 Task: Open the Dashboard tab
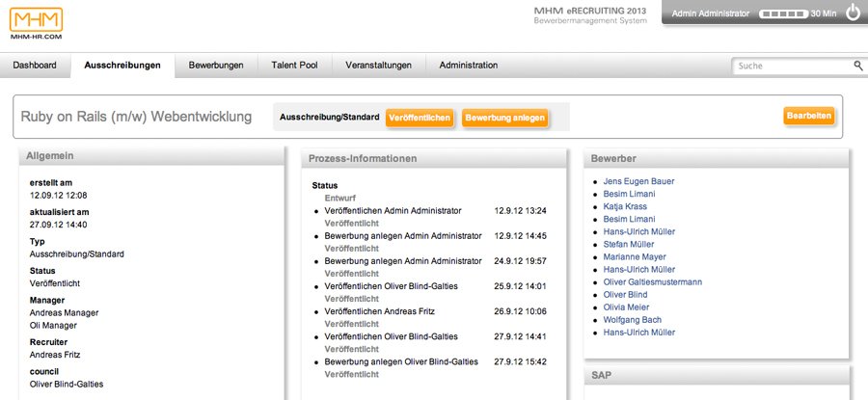point(35,66)
